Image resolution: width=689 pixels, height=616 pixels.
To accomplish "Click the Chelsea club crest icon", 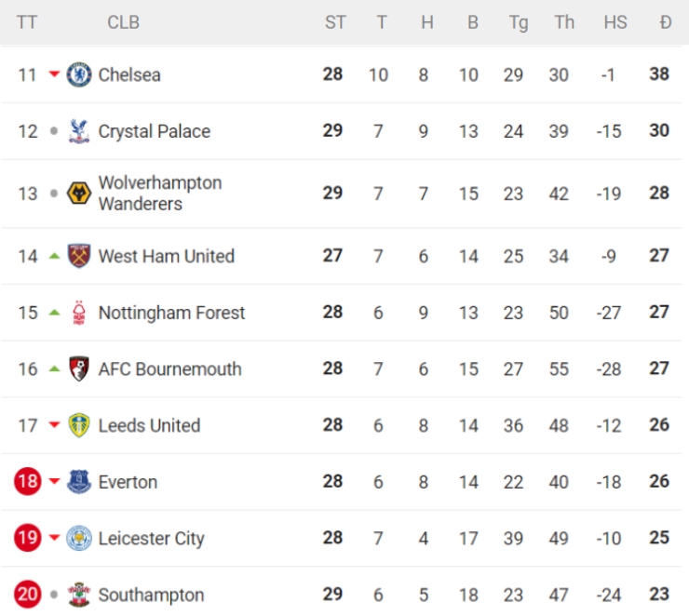I will [79, 74].
